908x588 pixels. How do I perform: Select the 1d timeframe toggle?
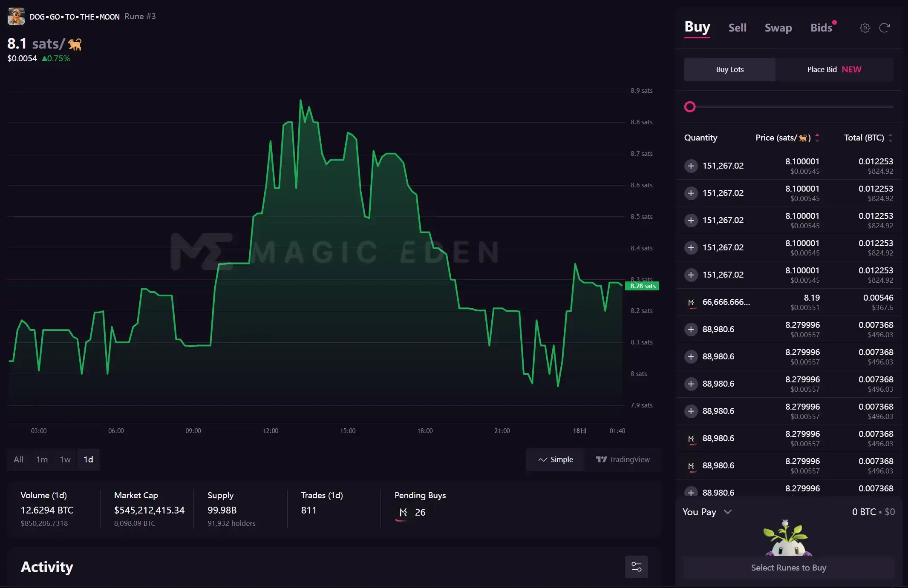pos(88,459)
